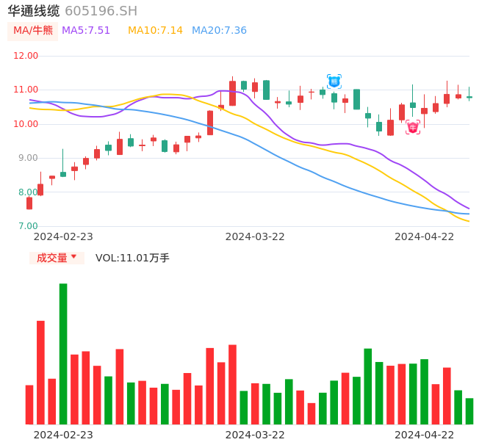Select the MA/牛熊 indicator button

click(33, 31)
